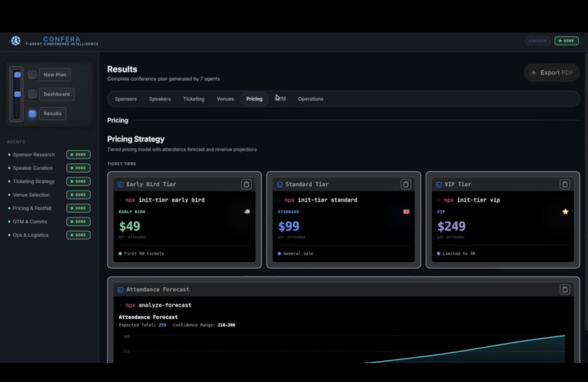The image size is (588, 382).
Task: Select the Pricing & Footfall agent
Action: (x=32, y=208)
